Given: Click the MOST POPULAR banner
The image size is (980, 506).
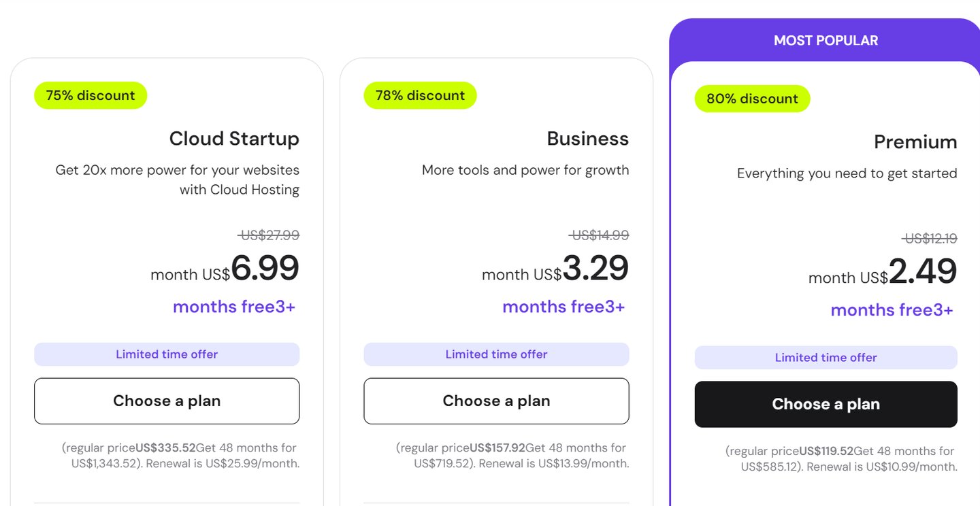Looking at the screenshot, I should (x=826, y=41).
